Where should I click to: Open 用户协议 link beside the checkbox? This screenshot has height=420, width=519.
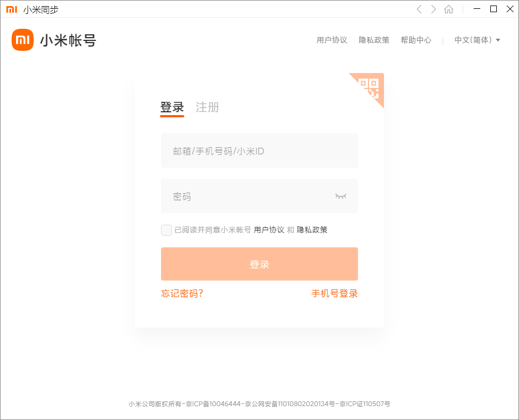coord(269,230)
